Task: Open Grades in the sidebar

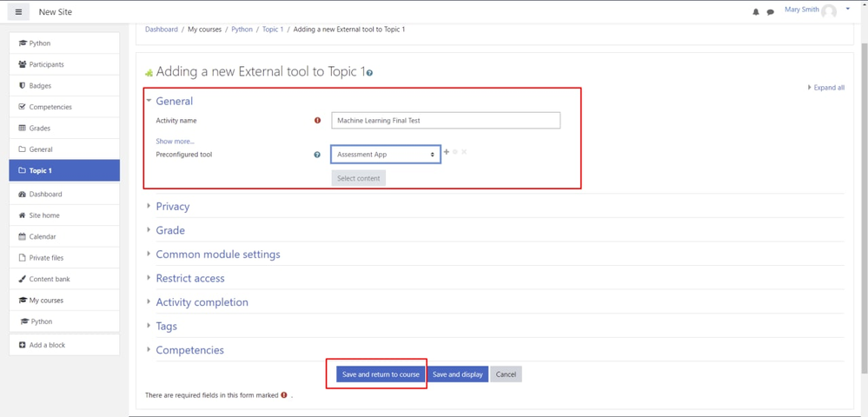Action: [64, 128]
